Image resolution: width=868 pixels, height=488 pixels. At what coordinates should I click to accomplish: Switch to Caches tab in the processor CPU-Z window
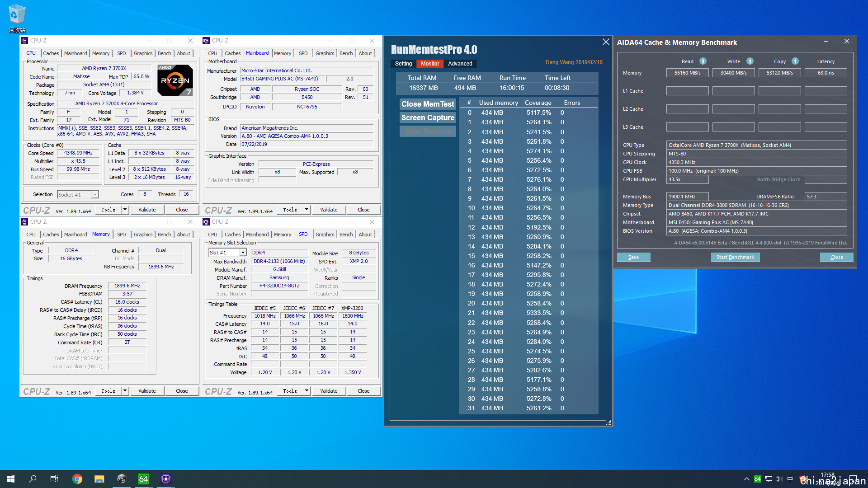(51, 53)
